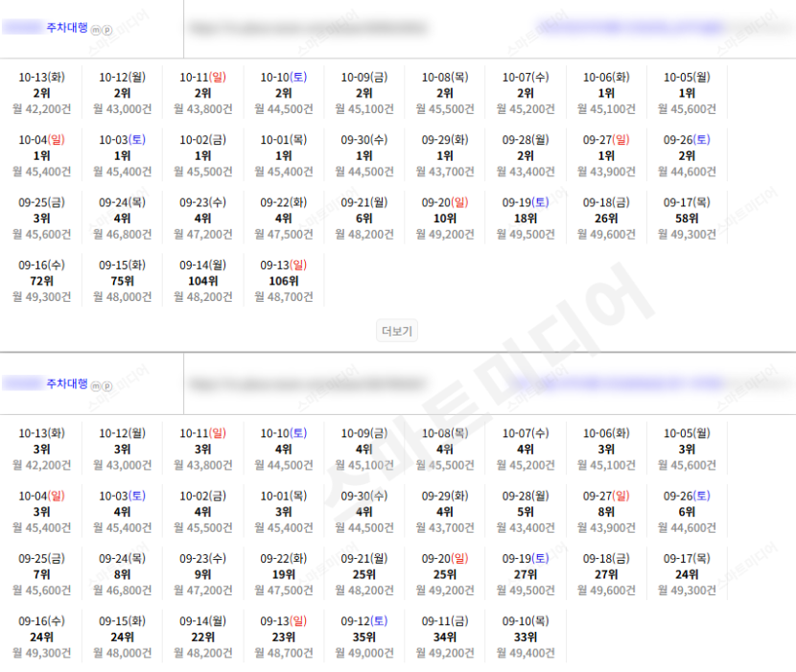This screenshot has height=672, width=796.
Task: Click the '75위' rank under 09-15(화)
Action: [123, 281]
